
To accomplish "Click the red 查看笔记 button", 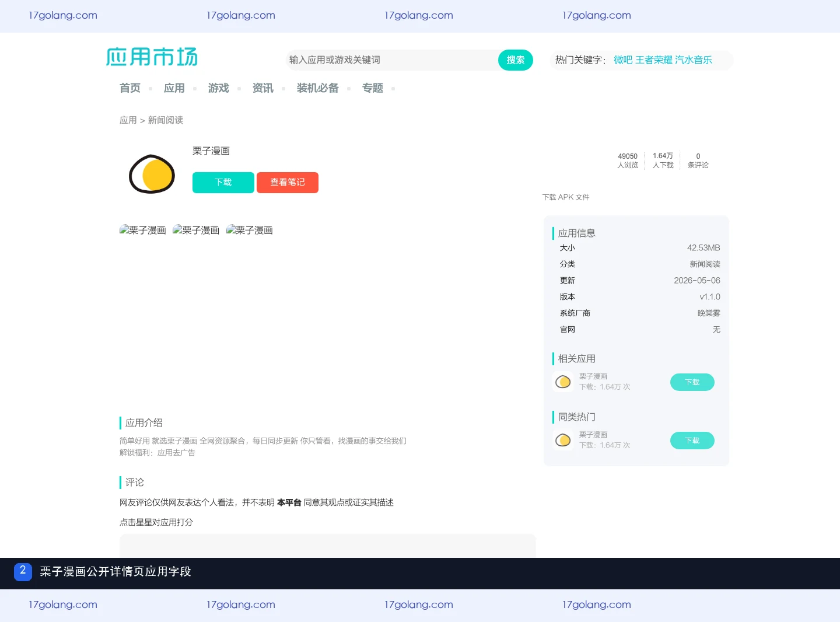I will (288, 183).
